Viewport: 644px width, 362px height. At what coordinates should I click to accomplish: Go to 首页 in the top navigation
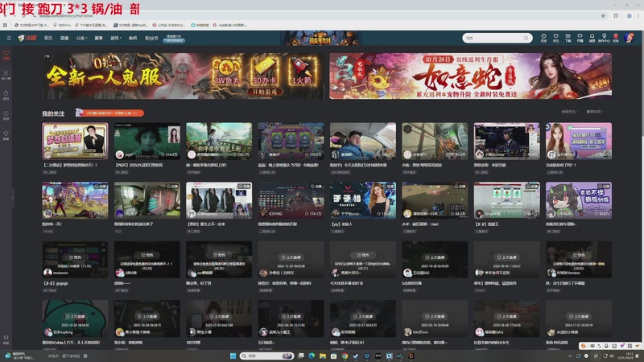pos(48,38)
